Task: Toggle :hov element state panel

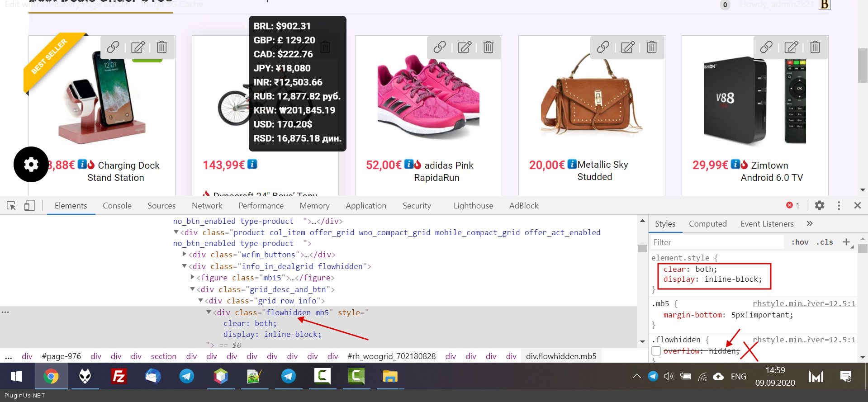Action: (x=800, y=242)
